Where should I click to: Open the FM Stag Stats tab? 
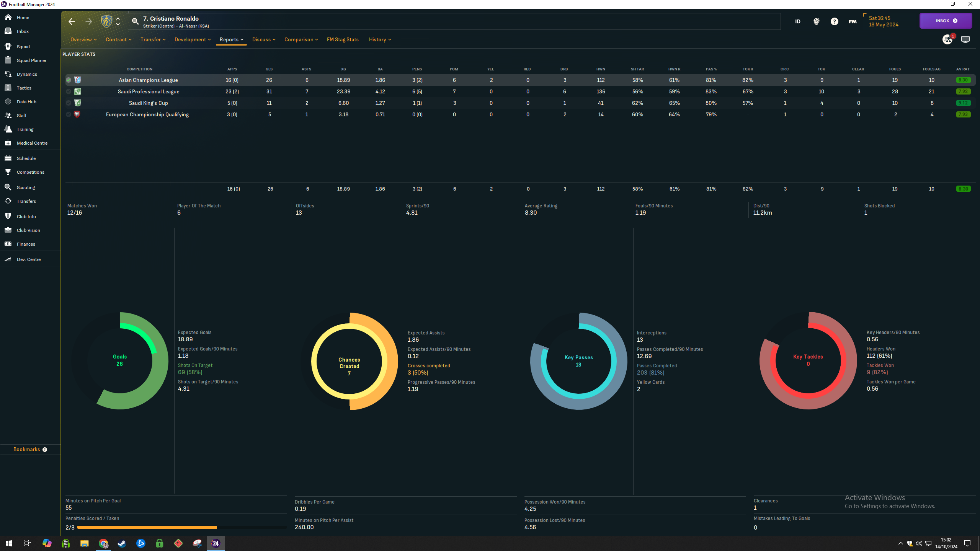[343, 39]
